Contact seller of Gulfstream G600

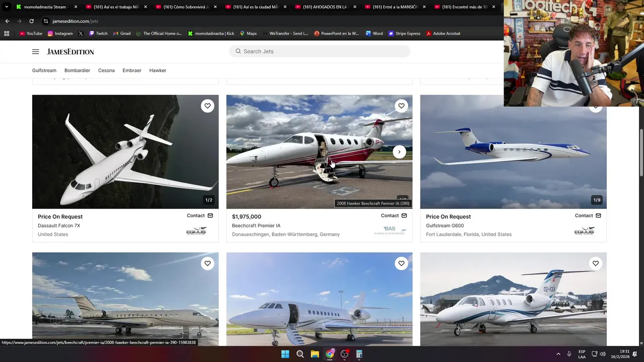click(x=588, y=215)
